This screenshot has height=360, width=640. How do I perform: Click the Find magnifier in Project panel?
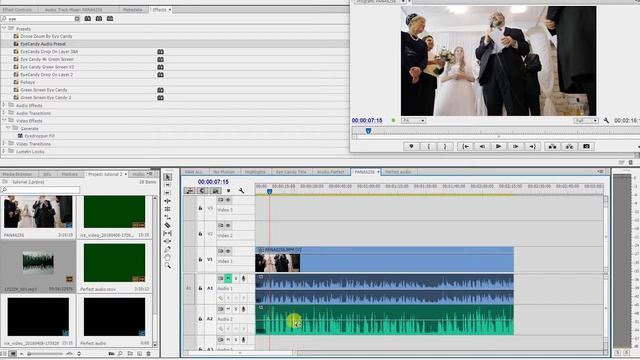point(120,353)
